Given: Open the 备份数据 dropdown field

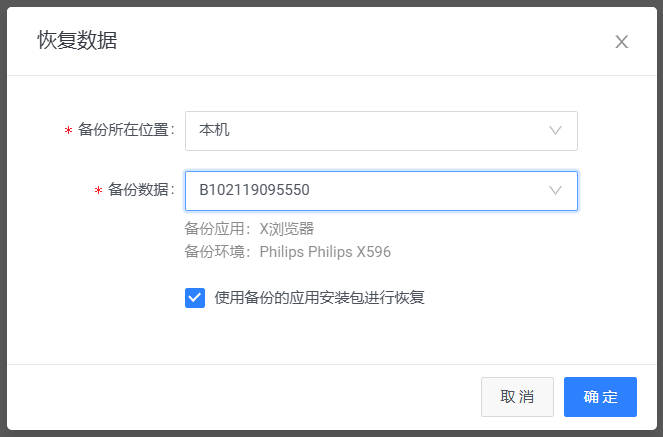Looking at the screenshot, I should (380, 190).
